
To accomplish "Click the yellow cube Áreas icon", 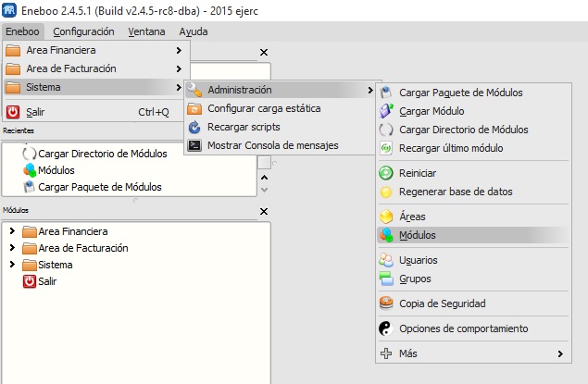I will [386, 217].
